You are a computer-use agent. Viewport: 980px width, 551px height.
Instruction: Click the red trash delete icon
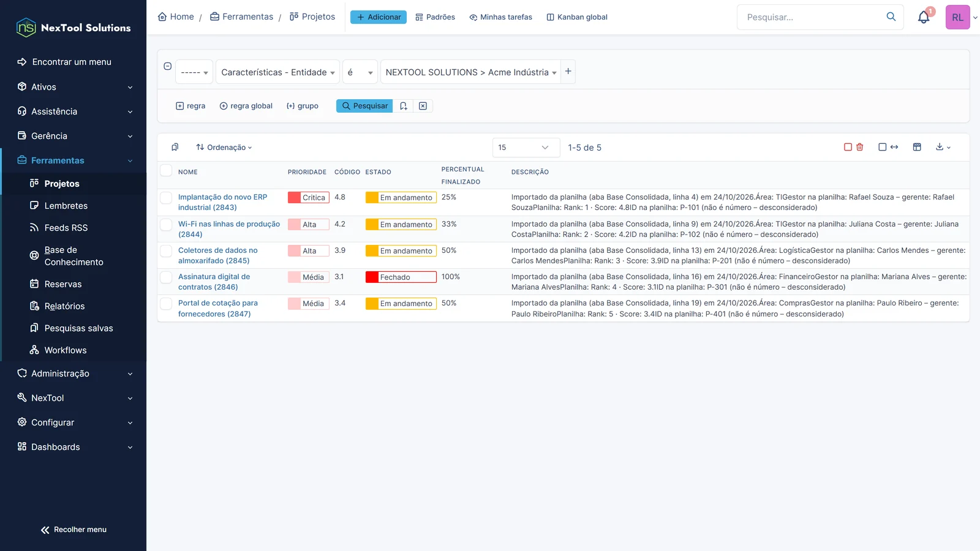(859, 147)
